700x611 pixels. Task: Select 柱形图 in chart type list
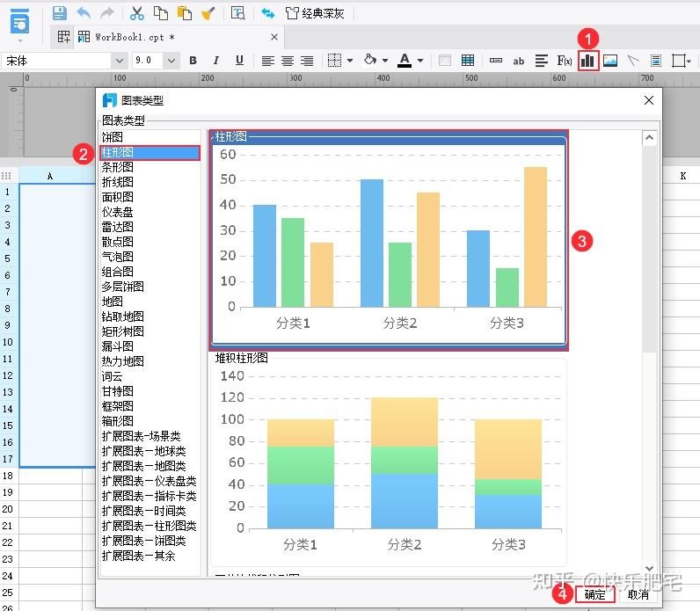(x=150, y=153)
